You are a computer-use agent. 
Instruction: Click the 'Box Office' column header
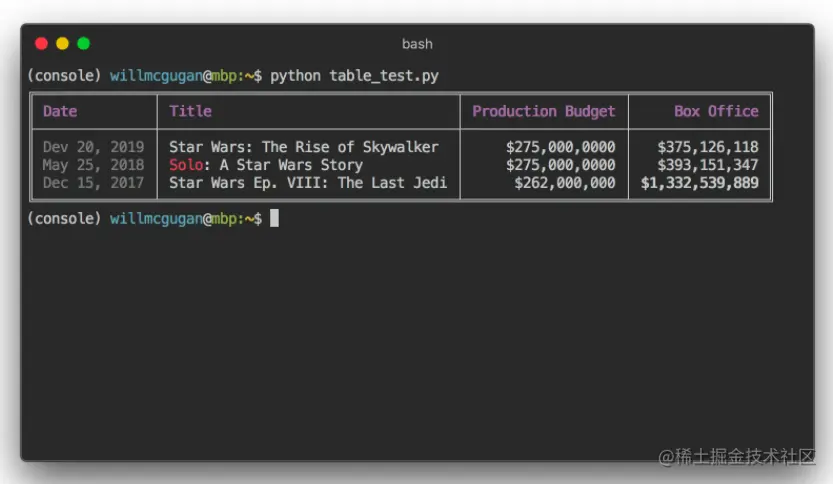pyautogui.click(x=716, y=111)
